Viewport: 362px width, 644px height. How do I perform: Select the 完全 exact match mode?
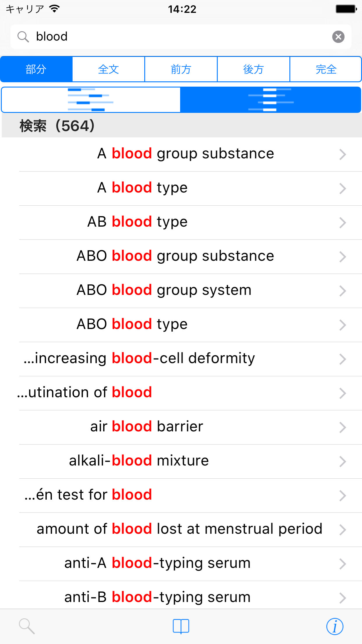coord(326,69)
